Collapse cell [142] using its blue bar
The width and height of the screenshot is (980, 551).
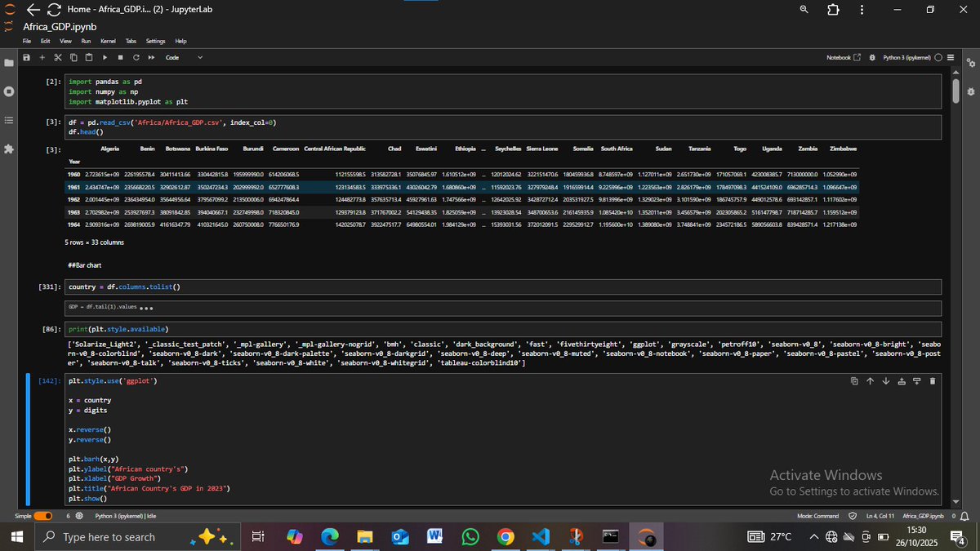tap(29, 439)
